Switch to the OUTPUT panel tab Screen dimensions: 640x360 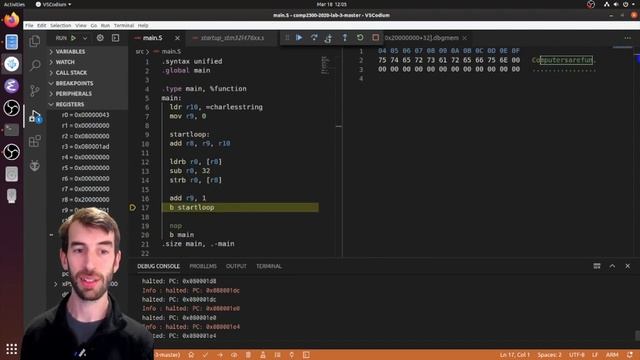[236, 266]
